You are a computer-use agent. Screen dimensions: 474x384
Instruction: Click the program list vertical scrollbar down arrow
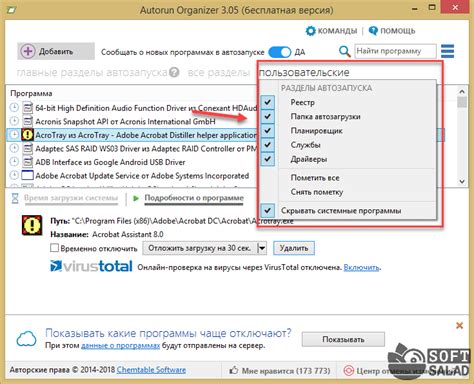tap(462, 181)
